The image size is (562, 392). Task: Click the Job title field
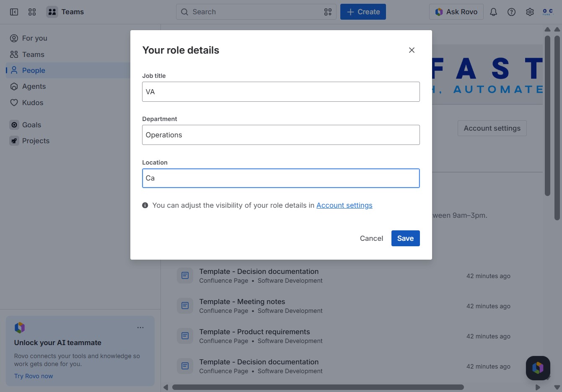(281, 92)
